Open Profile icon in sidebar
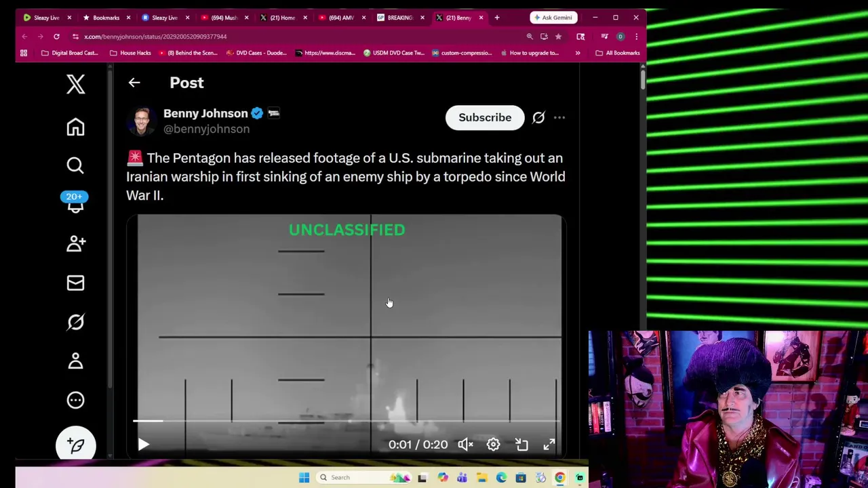This screenshot has width=868, height=488. (x=75, y=361)
